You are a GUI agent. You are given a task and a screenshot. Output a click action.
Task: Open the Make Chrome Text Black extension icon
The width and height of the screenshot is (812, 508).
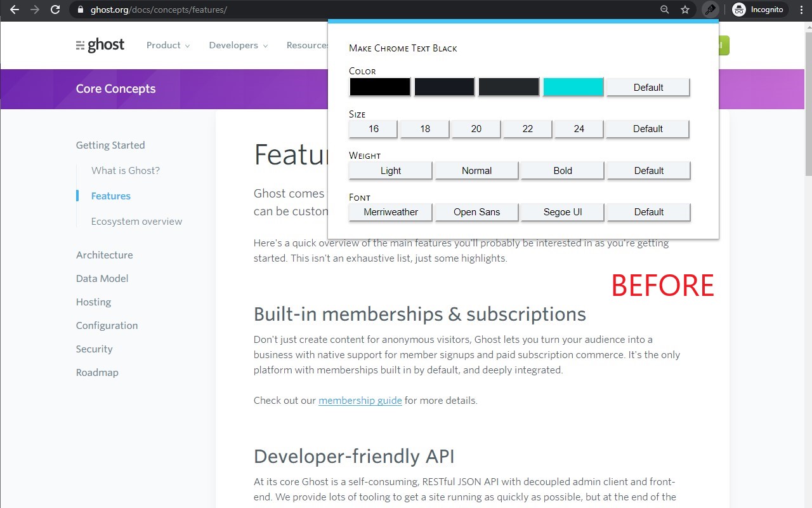pos(710,10)
